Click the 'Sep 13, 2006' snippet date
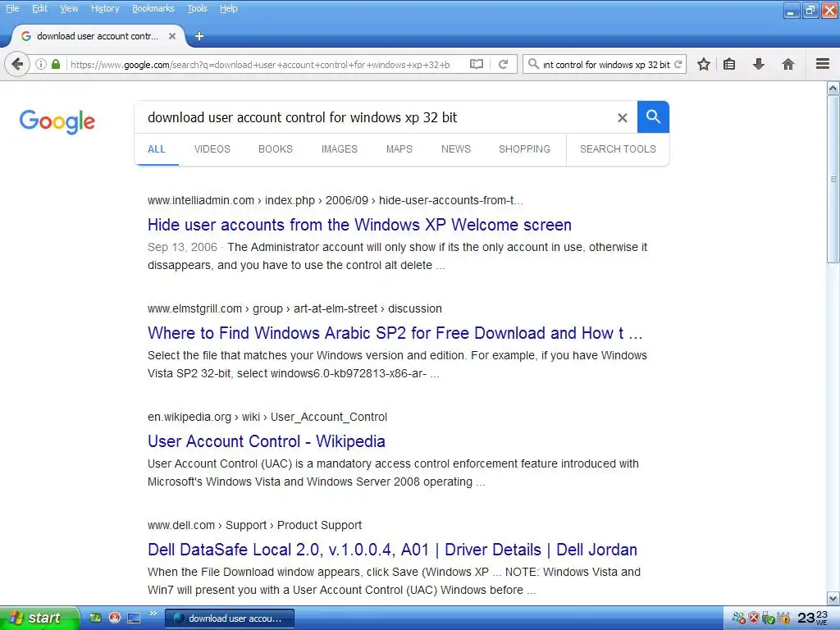840x630 pixels. (182, 247)
